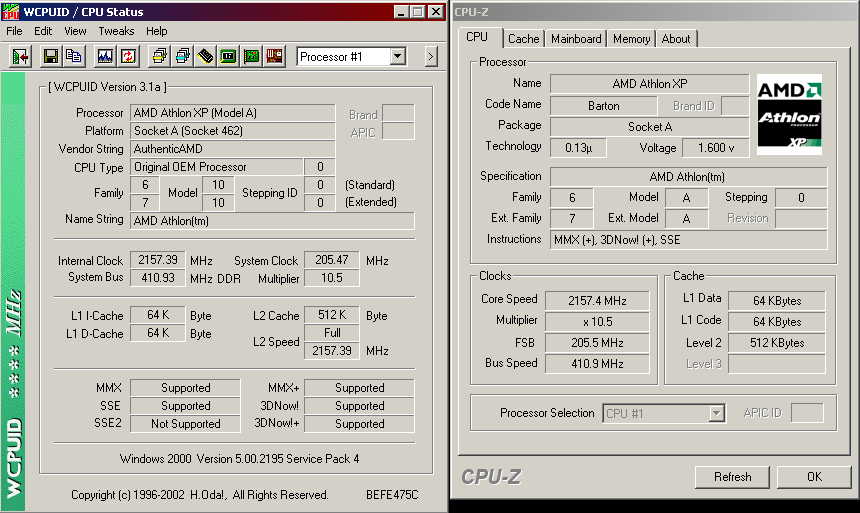The height and width of the screenshot is (513, 860).
Task: Click the Instructions 'MMX (+), 3DNow! (+), SSE' field
Action: pyautogui.click(x=688, y=240)
